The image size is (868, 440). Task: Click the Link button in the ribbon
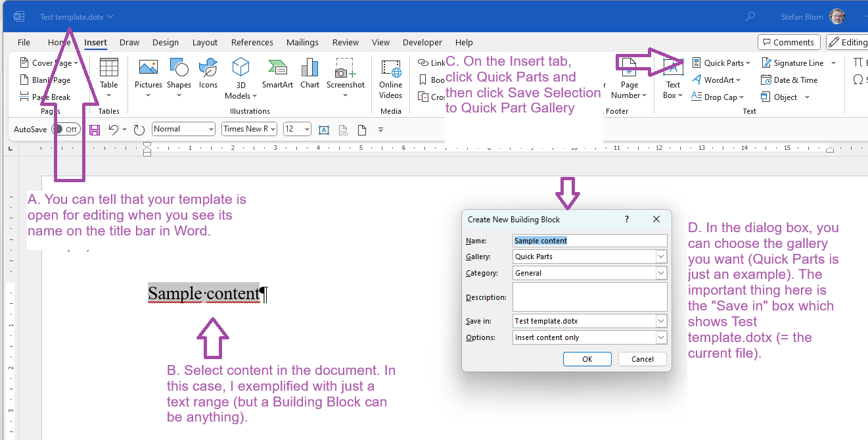[x=432, y=63]
